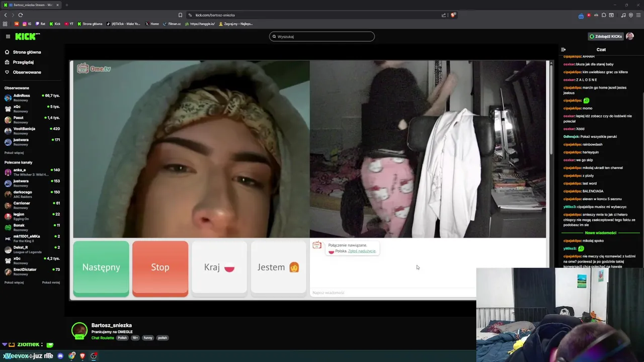
Task: Close the Bartosz_sniezka Stream tab
Action: click(x=57, y=5)
